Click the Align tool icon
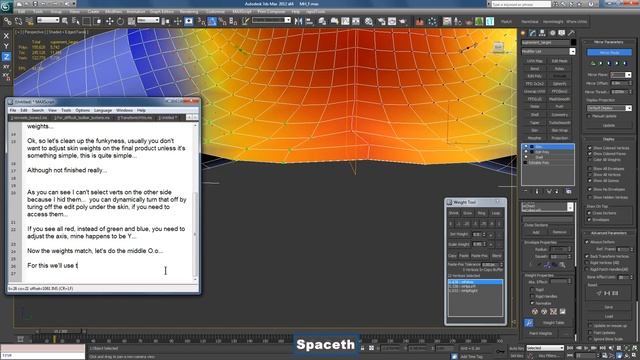The width and height of the screenshot is (640, 360). tap(309, 21)
